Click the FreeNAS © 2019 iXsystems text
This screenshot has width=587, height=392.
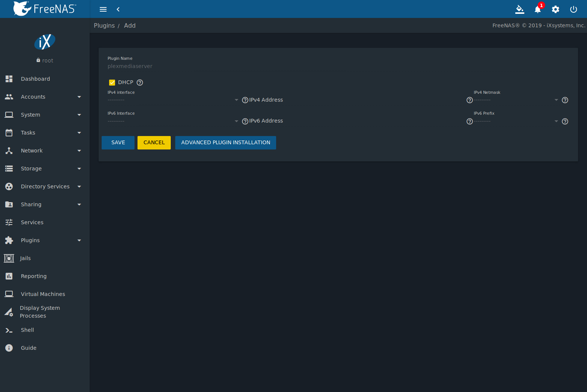[x=539, y=25]
